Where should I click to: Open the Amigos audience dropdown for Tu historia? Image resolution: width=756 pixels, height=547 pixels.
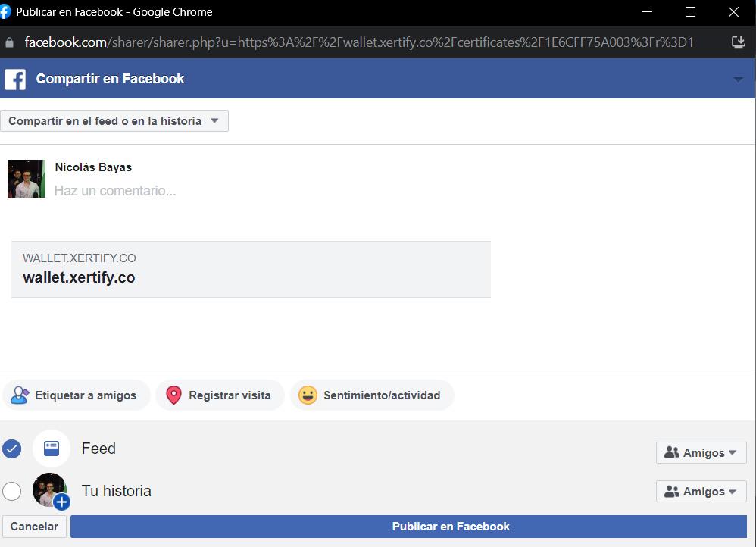pyautogui.click(x=701, y=492)
